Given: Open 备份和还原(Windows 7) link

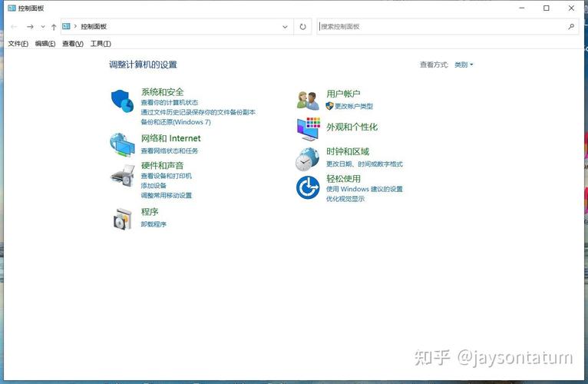Looking at the screenshot, I should (x=176, y=122).
